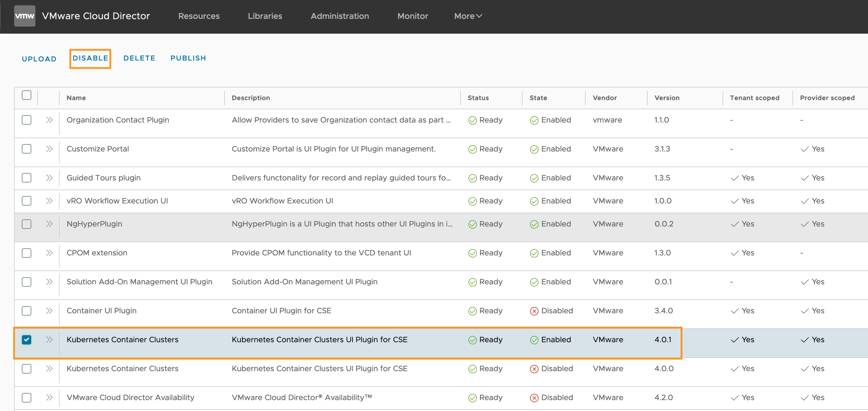
Task: Click Tenant scoped checkmark for vRO Workflow Execution UI
Action: 735,202
